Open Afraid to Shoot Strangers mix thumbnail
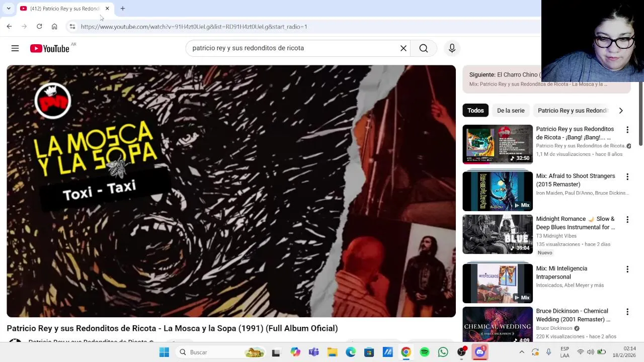This screenshot has width=644, height=362. pyautogui.click(x=498, y=191)
